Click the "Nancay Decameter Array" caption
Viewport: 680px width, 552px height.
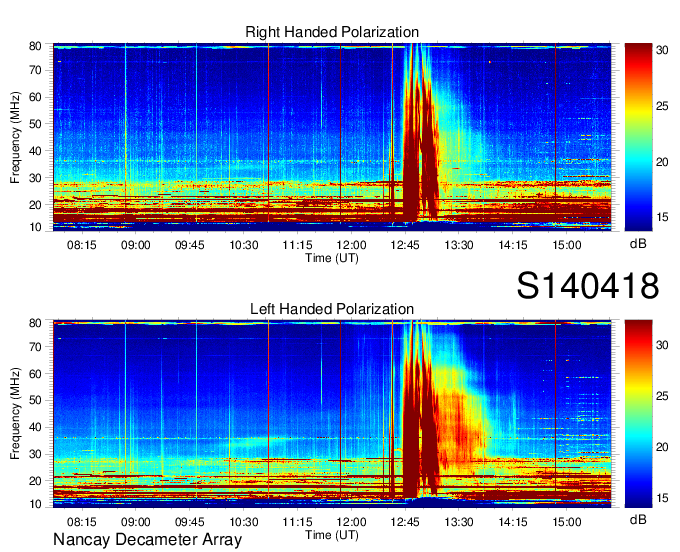(147, 540)
